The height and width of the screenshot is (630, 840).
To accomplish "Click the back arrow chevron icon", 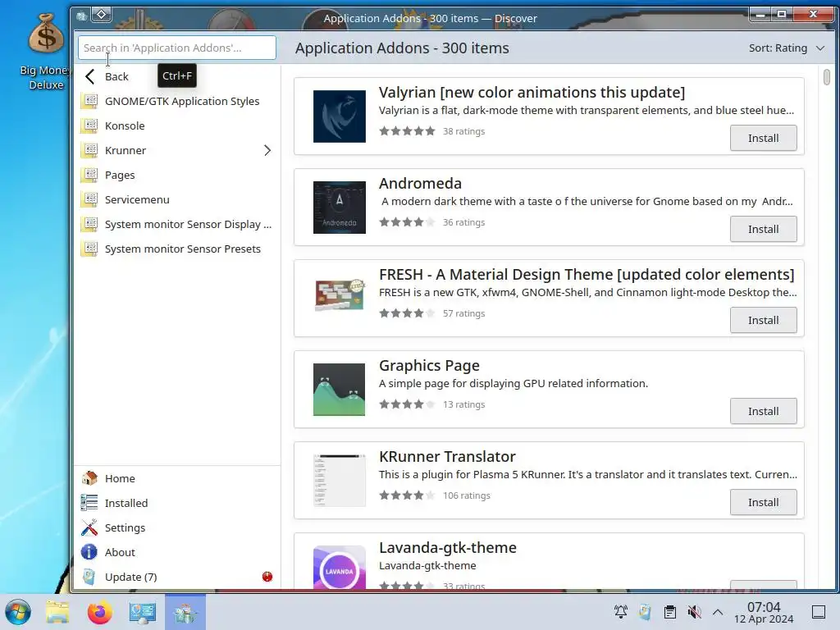I will click(x=90, y=76).
